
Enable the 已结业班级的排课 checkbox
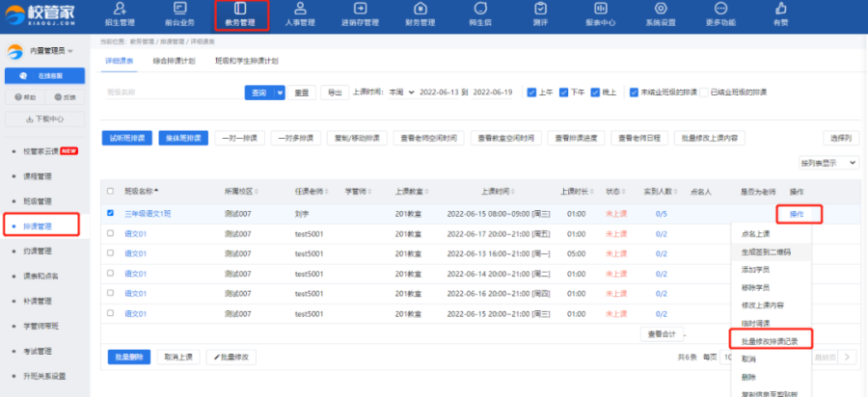click(x=702, y=93)
